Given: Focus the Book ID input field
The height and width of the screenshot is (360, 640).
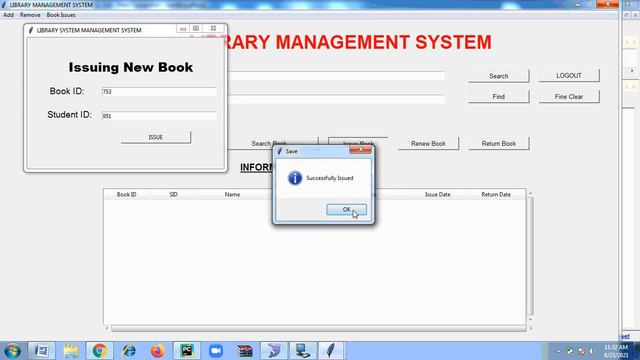Looking at the screenshot, I should click(159, 92).
